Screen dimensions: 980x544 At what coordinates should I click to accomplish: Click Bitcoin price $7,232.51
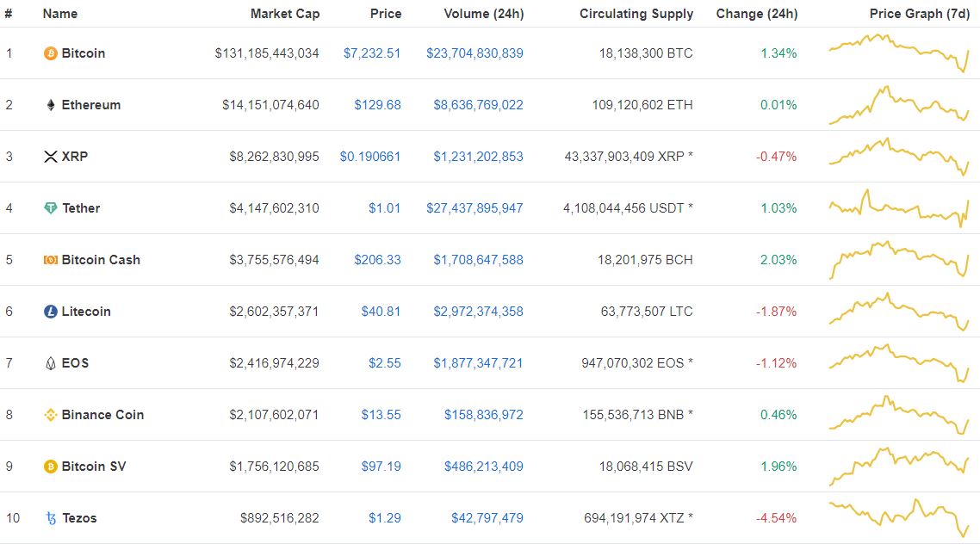click(372, 53)
